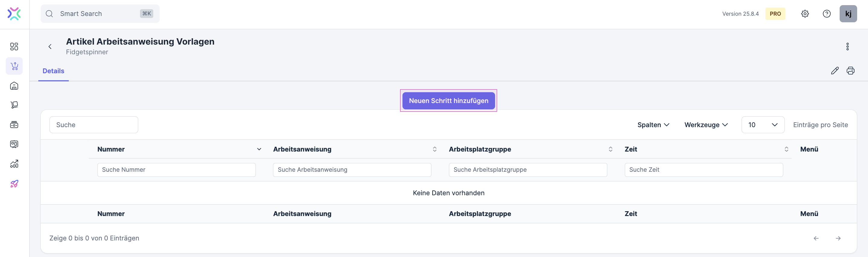The image size is (868, 257).
Task: Select the Details tab
Action: pos(53,71)
